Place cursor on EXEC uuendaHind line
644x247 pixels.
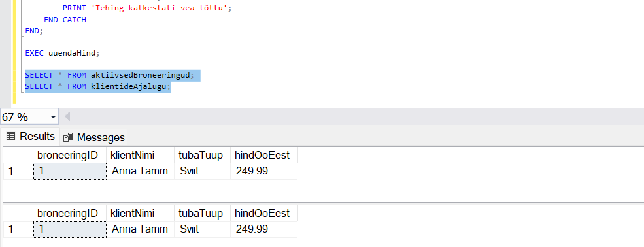[62, 53]
